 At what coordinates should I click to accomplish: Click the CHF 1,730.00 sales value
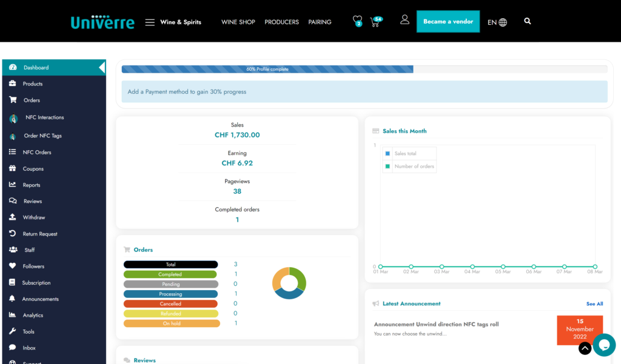(237, 135)
